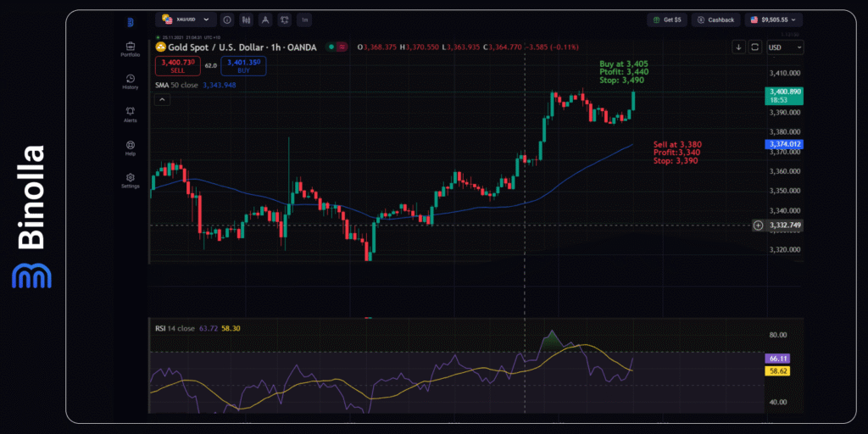Open Settings gear in the sidebar
Image resolution: width=868 pixels, height=434 pixels.
click(x=130, y=180)
